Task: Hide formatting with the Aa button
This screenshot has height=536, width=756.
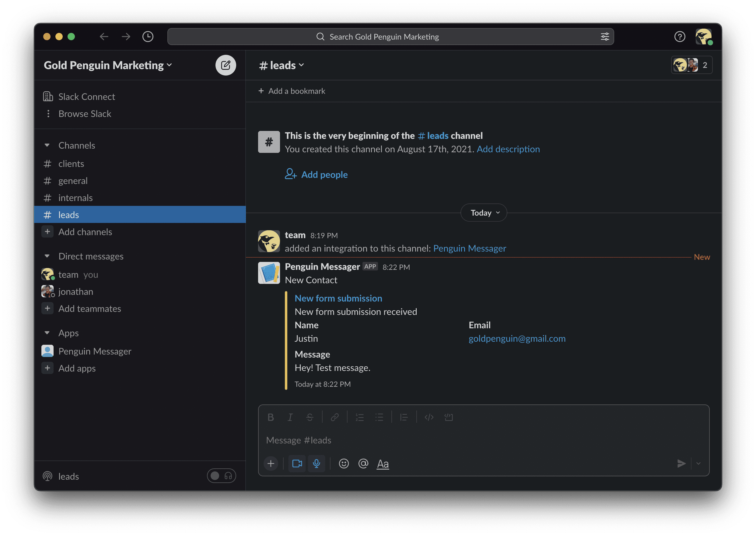Action: coord(383,464)
